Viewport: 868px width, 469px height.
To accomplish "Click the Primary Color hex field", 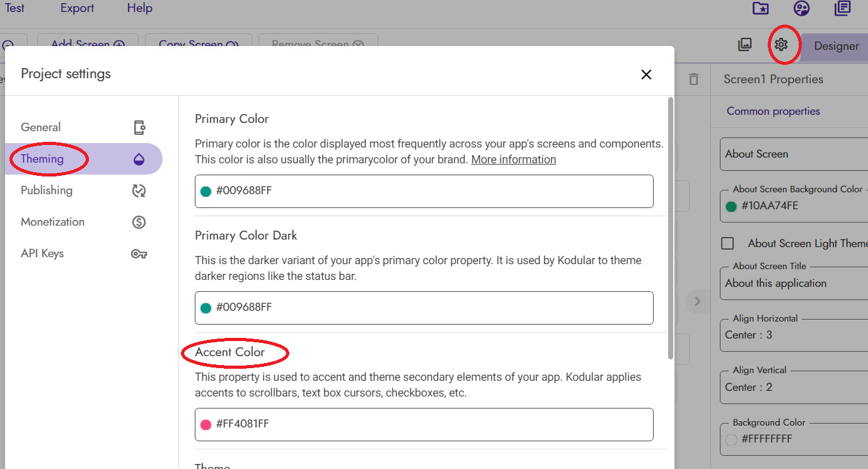I will 424,191.
